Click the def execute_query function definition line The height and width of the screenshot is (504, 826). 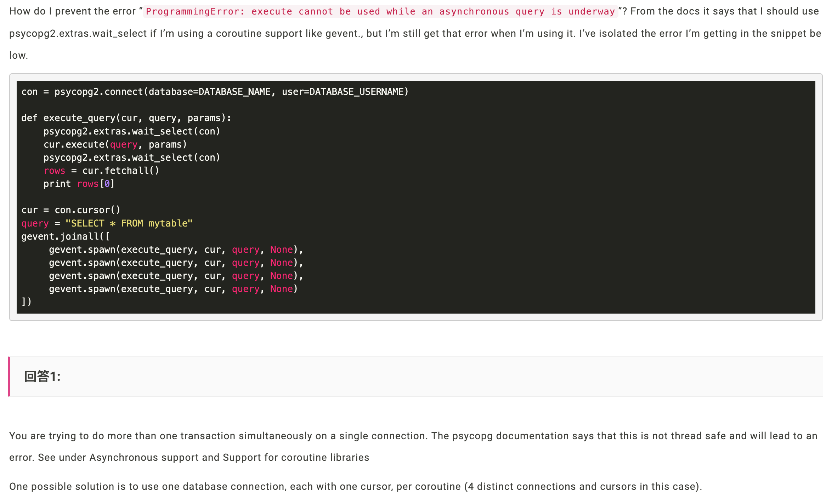(126, 118)
